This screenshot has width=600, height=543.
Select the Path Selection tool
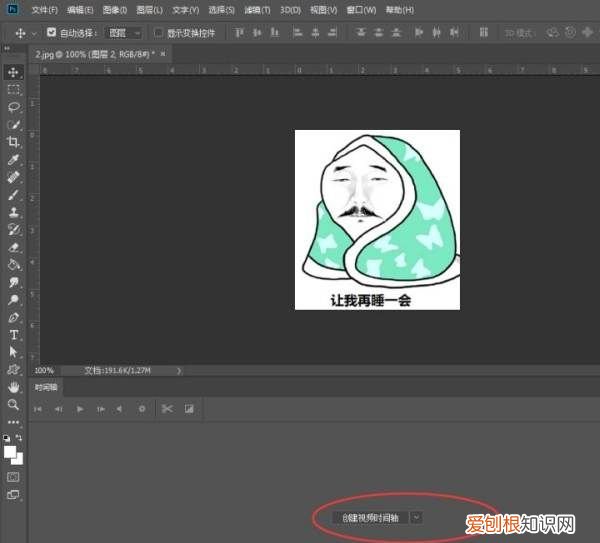[x=13, y=352]
